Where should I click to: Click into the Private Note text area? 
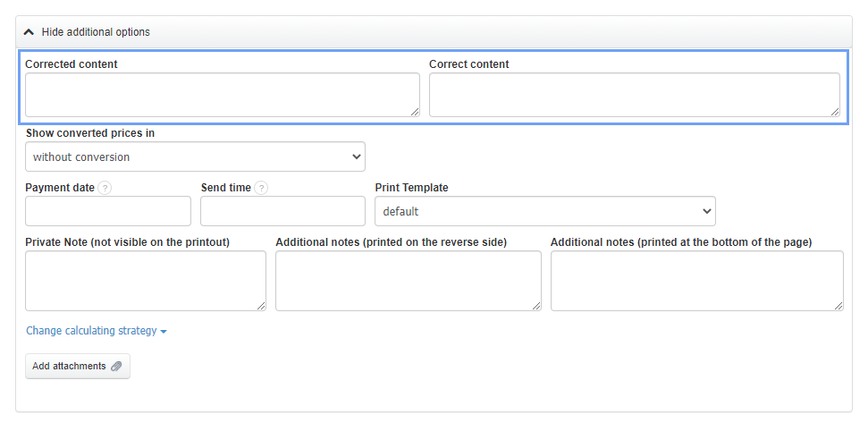click(x=145, y=280)
